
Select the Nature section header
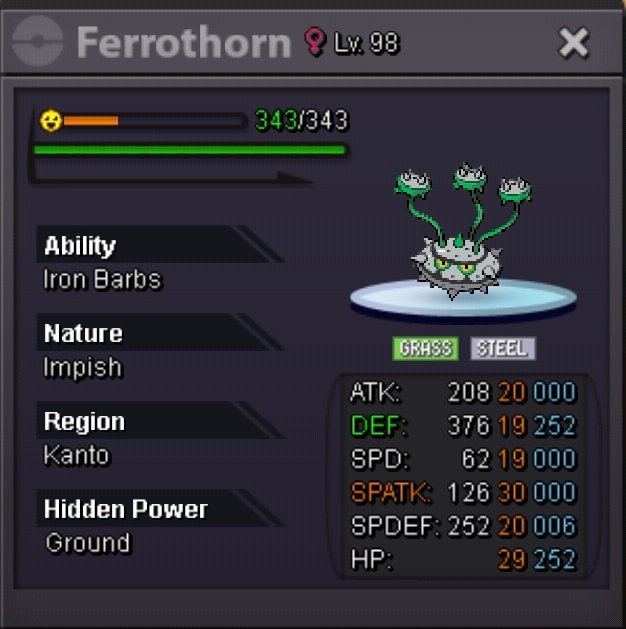tap(160, 333)
